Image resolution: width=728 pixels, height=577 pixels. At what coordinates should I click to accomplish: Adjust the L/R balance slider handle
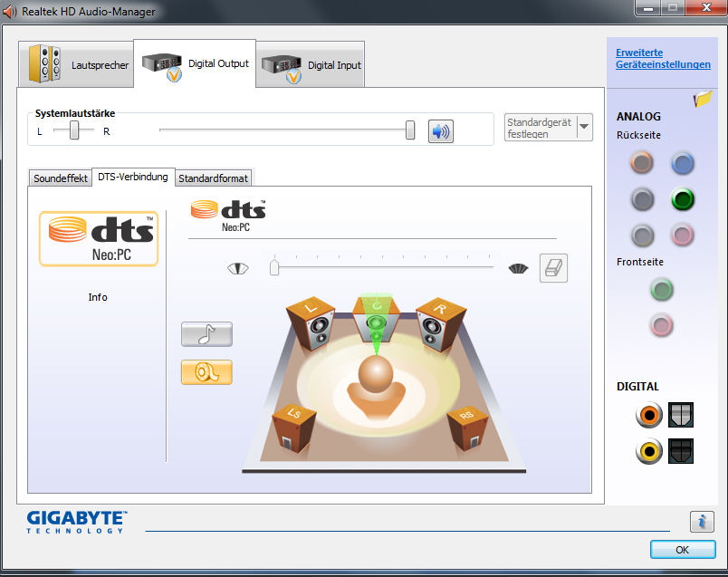click(x=74, y=130)
